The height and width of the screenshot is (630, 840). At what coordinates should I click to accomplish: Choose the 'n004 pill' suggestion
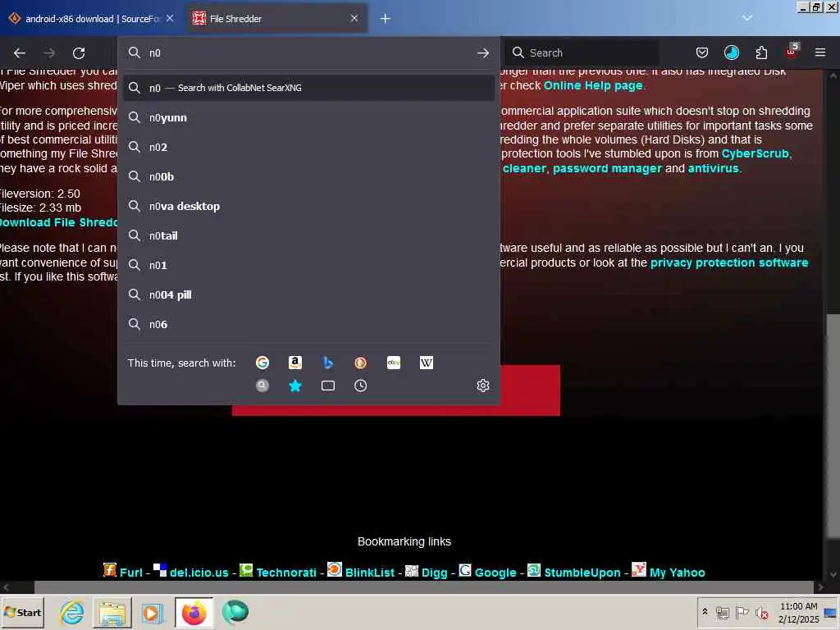[308, 294]
